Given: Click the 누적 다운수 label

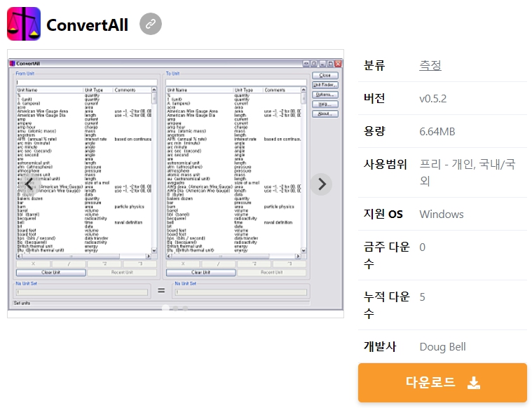Looking at the screenshot, I should pos(387,305).
